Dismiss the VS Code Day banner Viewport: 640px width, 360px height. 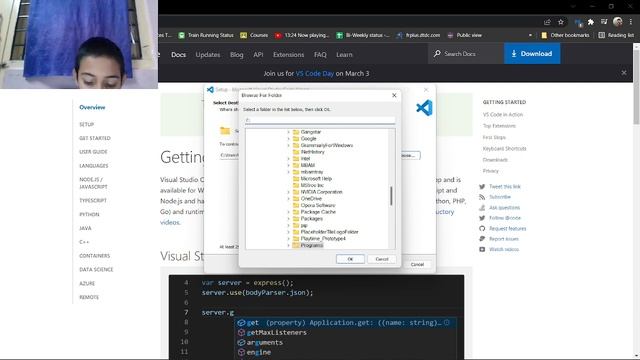pos(624,73)
